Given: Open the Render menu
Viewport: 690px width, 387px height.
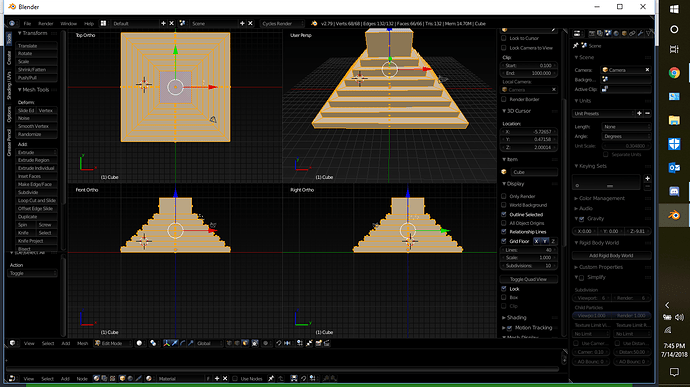Looking at the screenshot, I should point(45,23).
